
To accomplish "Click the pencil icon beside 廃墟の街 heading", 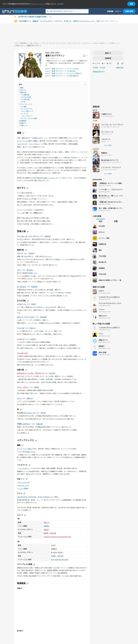I will 26,250.
